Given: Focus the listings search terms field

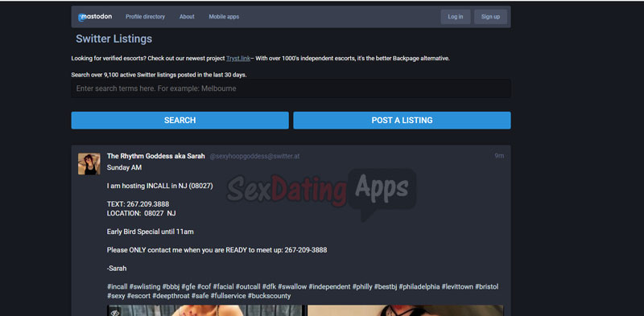Looking at the screenshot, I should 291,88.
